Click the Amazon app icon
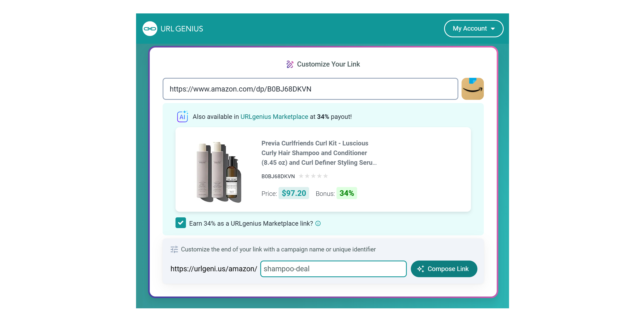This screenshot has width=644, height=322. (472, 89)
